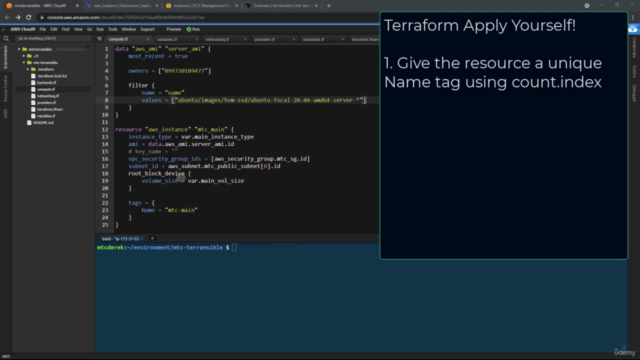Open the File menu
640x360 pixels.
43,29
